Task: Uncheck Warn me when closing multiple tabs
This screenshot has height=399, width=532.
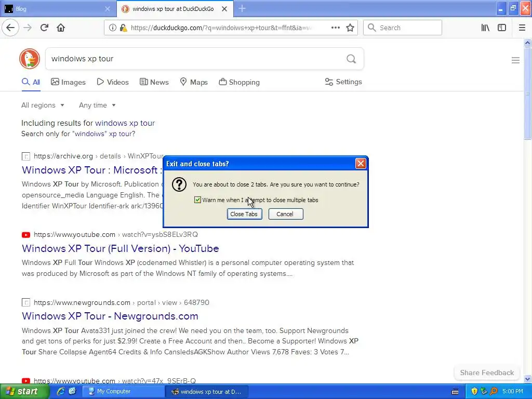Action: point(197,200)
